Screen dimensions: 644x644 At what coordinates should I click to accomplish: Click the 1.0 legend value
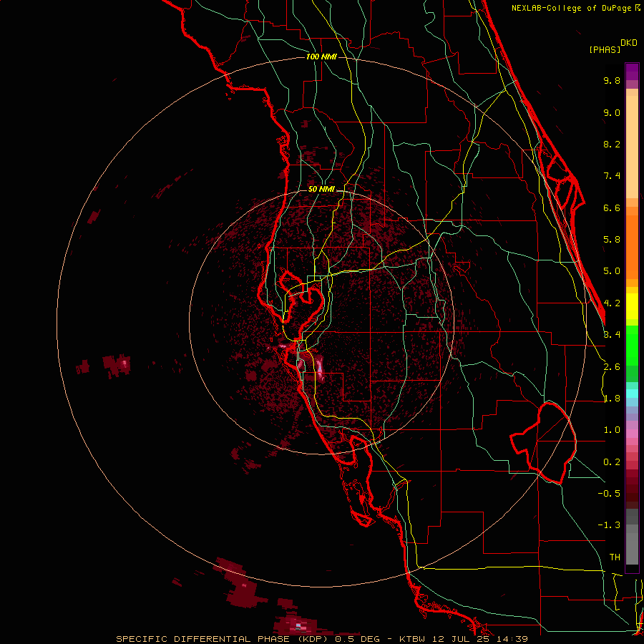click(x=612, y=430)
